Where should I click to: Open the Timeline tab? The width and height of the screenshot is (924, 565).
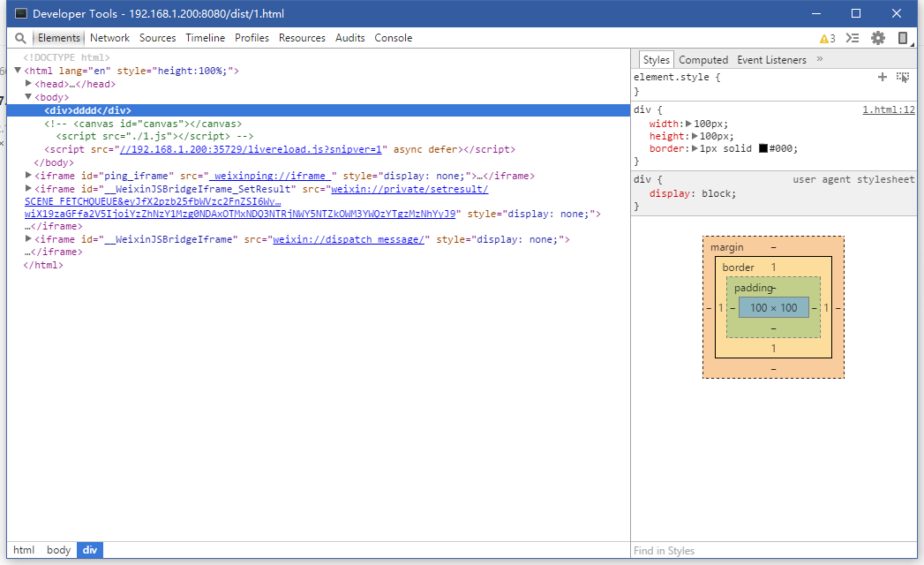(x=205, y=38)
